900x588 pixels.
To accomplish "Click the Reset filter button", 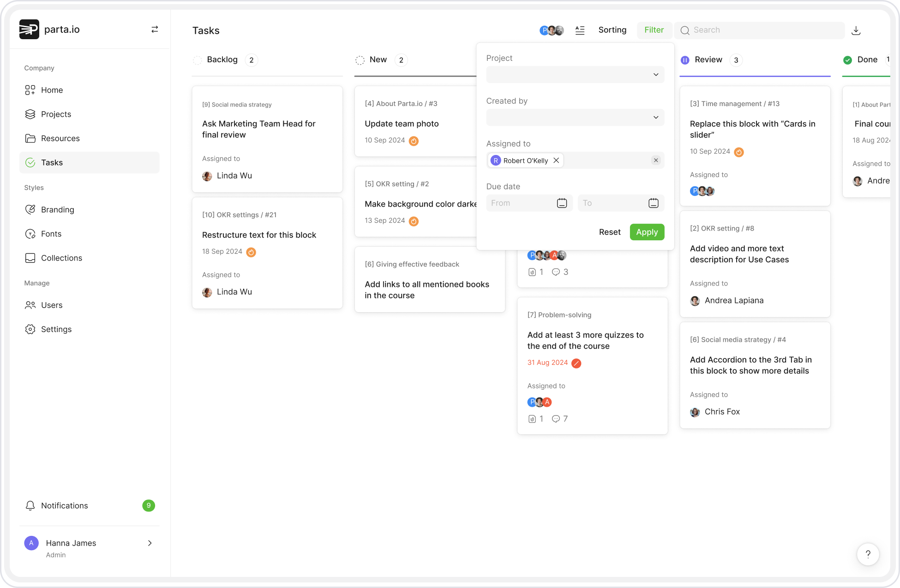I will [609, 232].
